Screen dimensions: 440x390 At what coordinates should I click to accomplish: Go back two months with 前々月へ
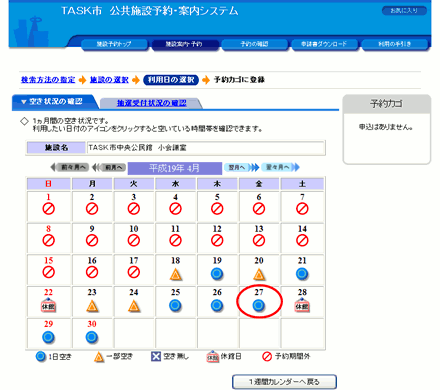pyautogui.click(x=70, y=167)
